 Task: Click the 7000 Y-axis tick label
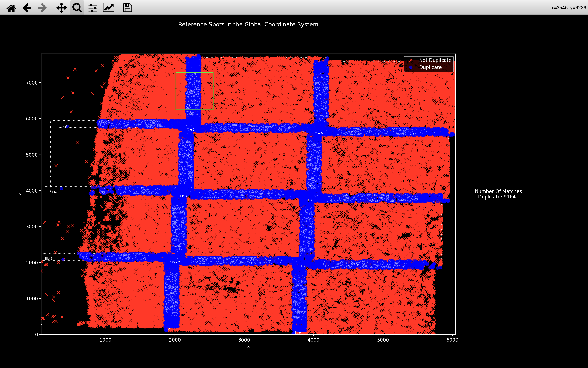coord(32,83)
